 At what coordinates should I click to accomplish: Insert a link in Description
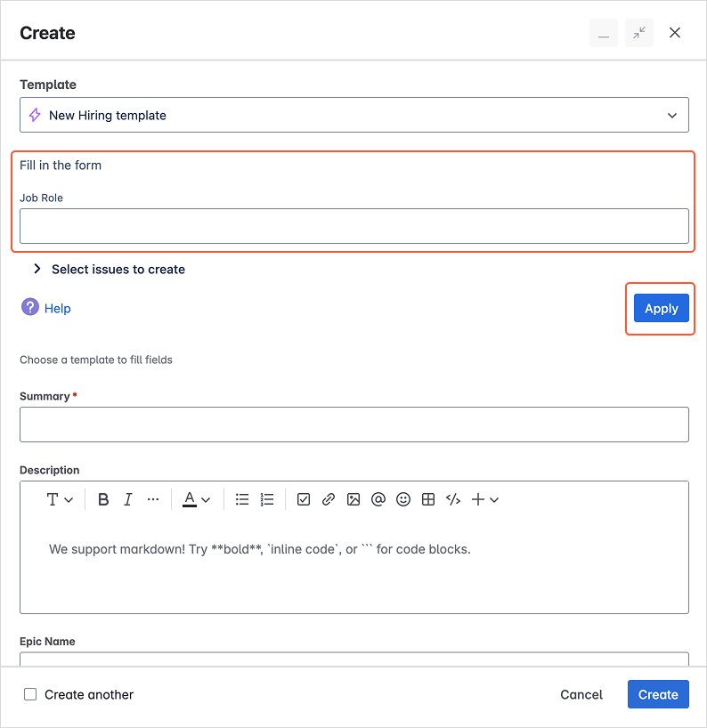329,499
